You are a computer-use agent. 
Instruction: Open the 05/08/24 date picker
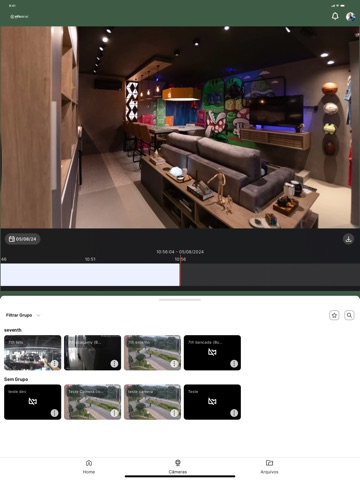click(22, 239)
